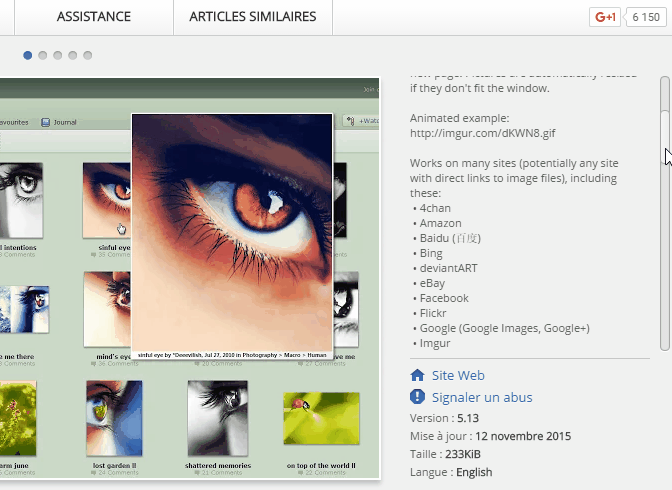Viewport: 672px width, 490px height.
Task: Click the '12 novembre 2015' update date
Action: [523, 436]
